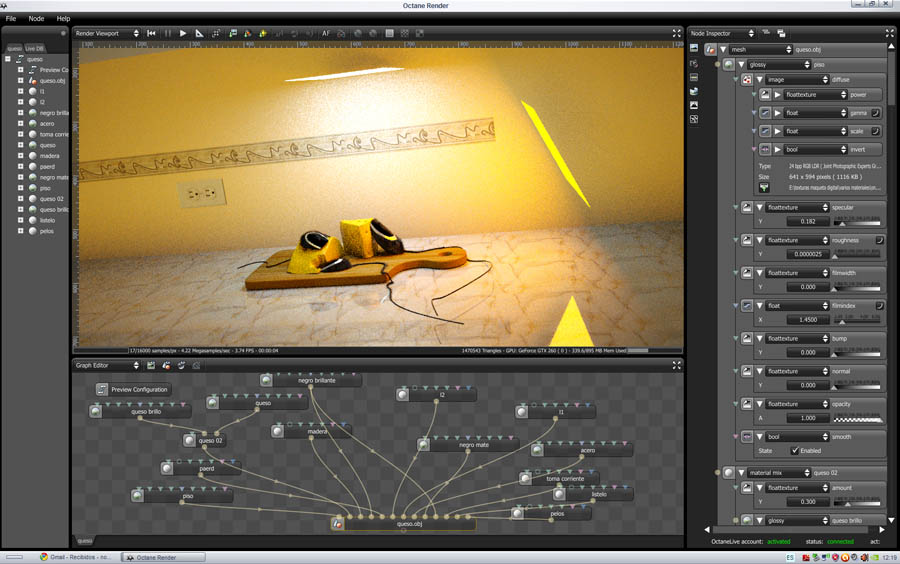The width and height of the screenshot is (900, 564).
Task: Click the Node Inspector stacked-windows icon
Action: (781, 33)
